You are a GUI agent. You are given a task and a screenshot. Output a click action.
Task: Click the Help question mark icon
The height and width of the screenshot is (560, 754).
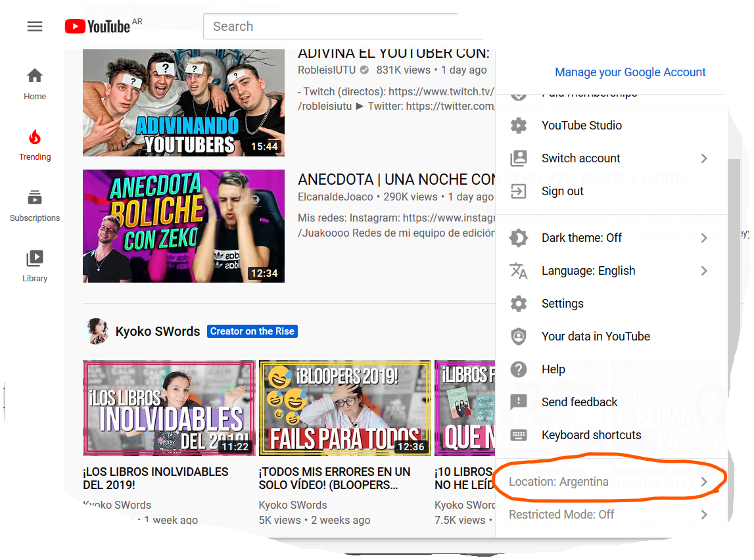coord(519,369)
